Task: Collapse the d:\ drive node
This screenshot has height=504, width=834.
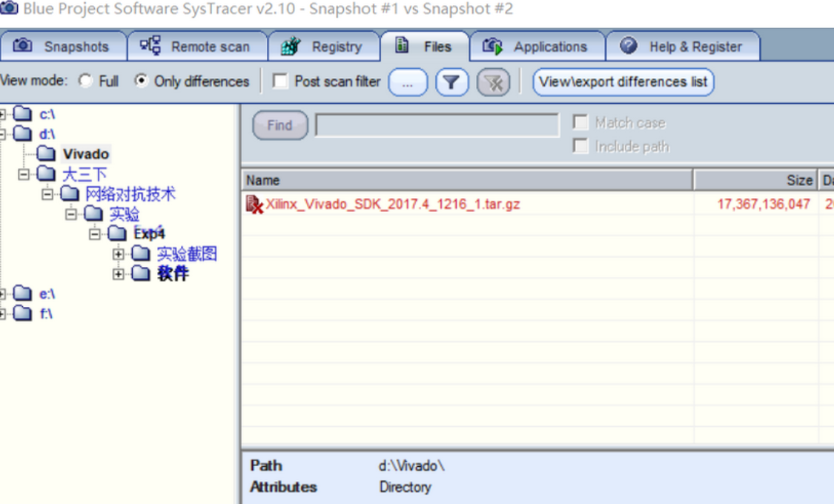Action: pos(2,133)
